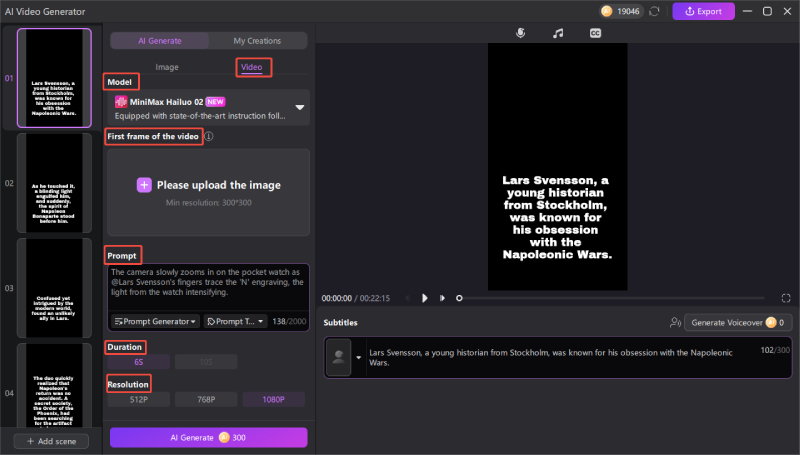Click the microphone voiceover icon above preview
Screen dimensions: 800x455
click(520, 33)
